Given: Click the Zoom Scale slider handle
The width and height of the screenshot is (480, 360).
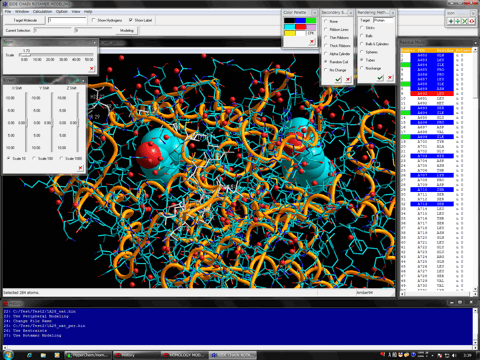Looking at the screenshot, I should pos(27,55).
